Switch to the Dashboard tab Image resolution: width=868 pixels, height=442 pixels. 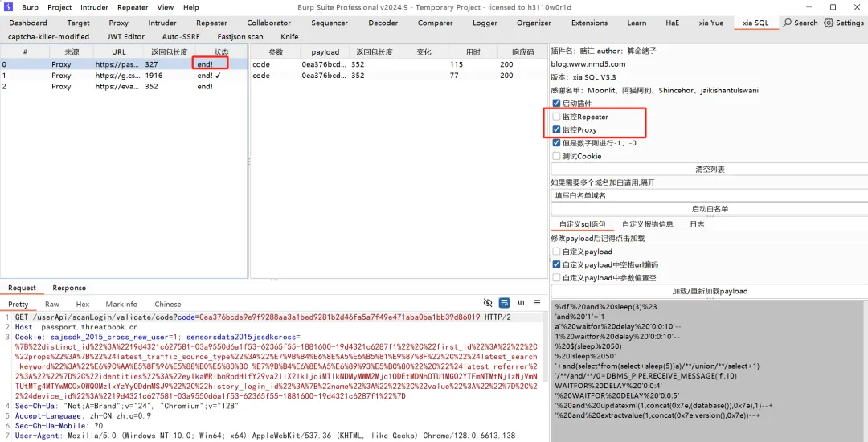point(27,23)
